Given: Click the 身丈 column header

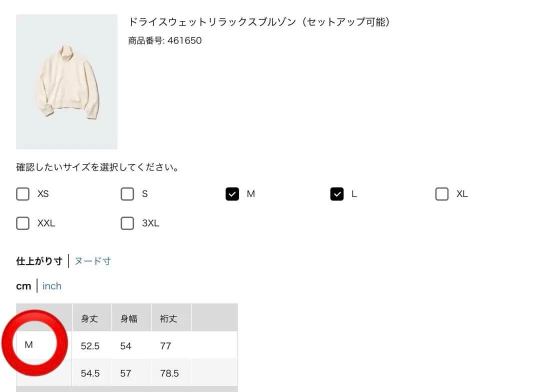Looking at the screenshot, I should click(x=89, y=318).
